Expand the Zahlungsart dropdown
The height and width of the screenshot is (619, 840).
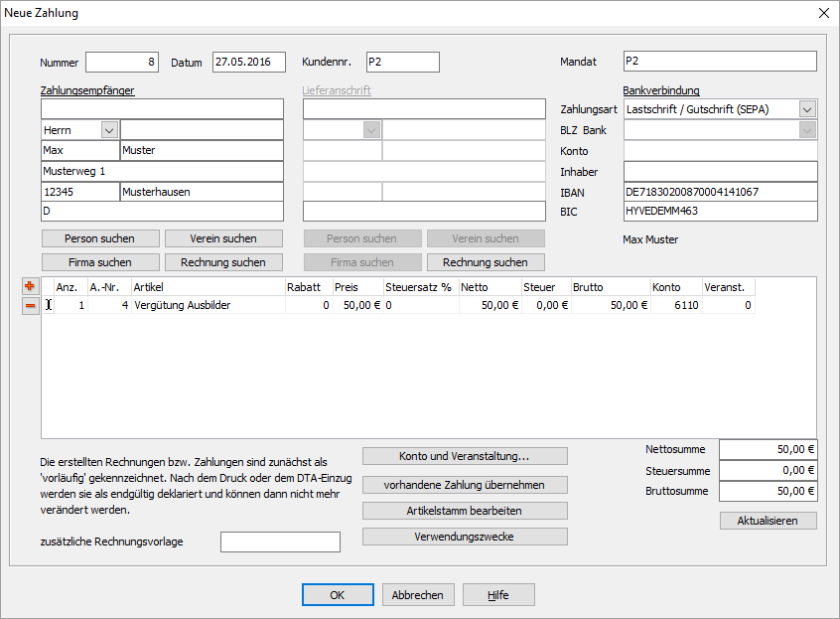point(807,109)
